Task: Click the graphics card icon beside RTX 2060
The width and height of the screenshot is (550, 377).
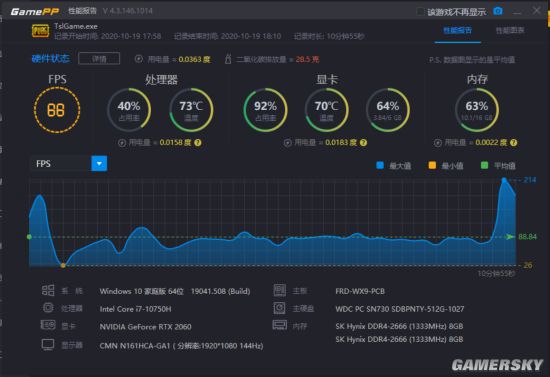Action: tap(48, 325)
